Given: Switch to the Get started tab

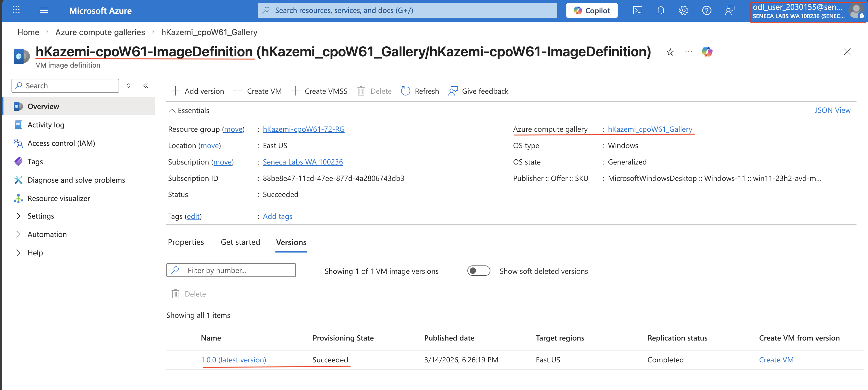Looking at the screenshot, I should tap(240, 242).
